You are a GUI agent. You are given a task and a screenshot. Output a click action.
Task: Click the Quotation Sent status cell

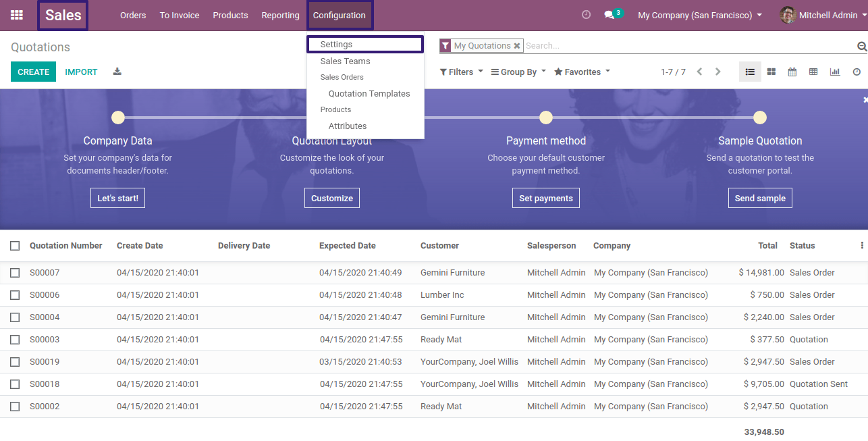[x=819, y=384]
